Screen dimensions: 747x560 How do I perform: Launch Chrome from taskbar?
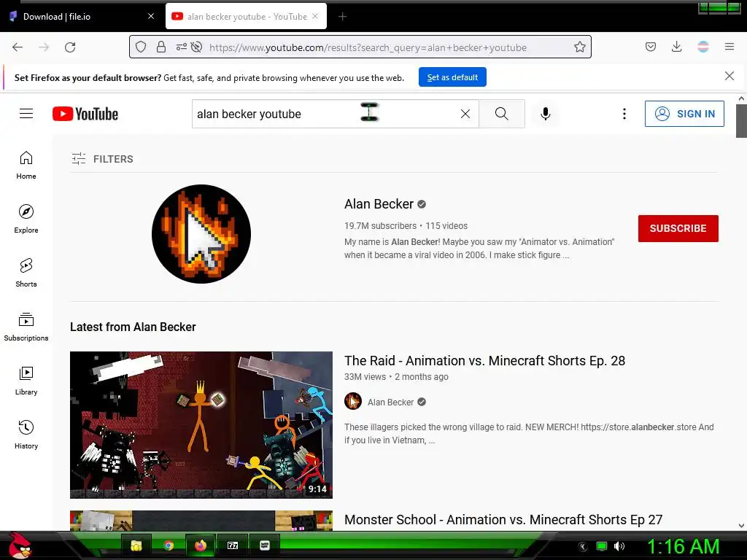click(x=169, y=545)
